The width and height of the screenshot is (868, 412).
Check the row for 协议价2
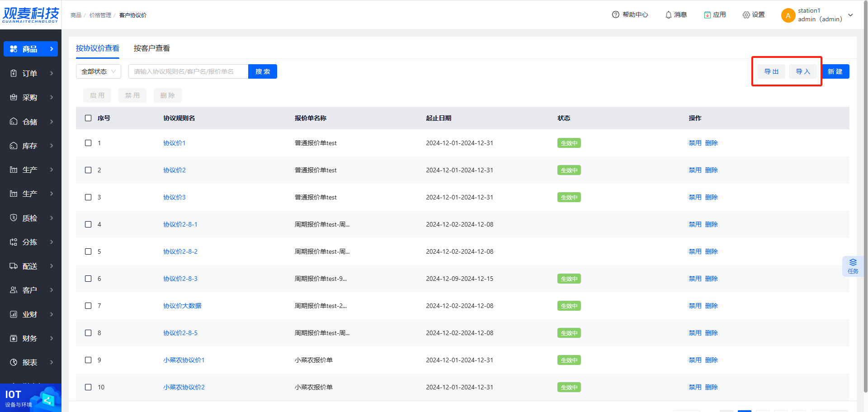[x=88, y=170]
